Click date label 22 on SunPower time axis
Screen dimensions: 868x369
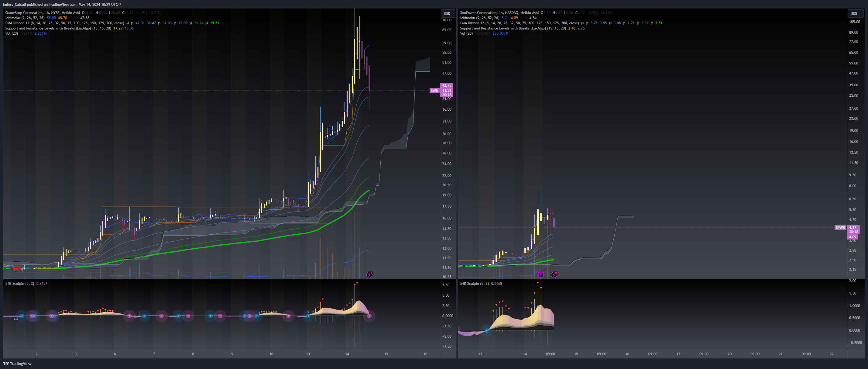(832, 354)
